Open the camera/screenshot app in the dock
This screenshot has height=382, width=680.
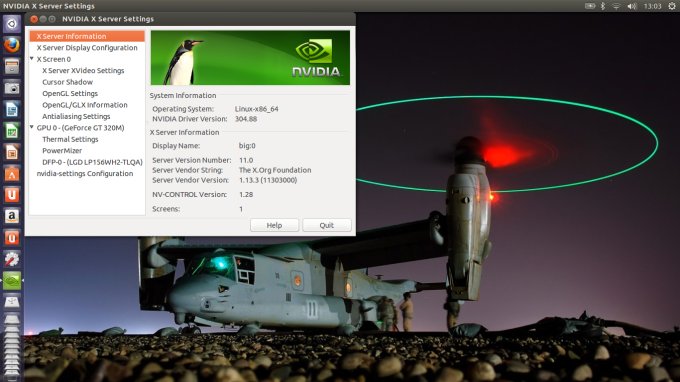tap(12, 88)
